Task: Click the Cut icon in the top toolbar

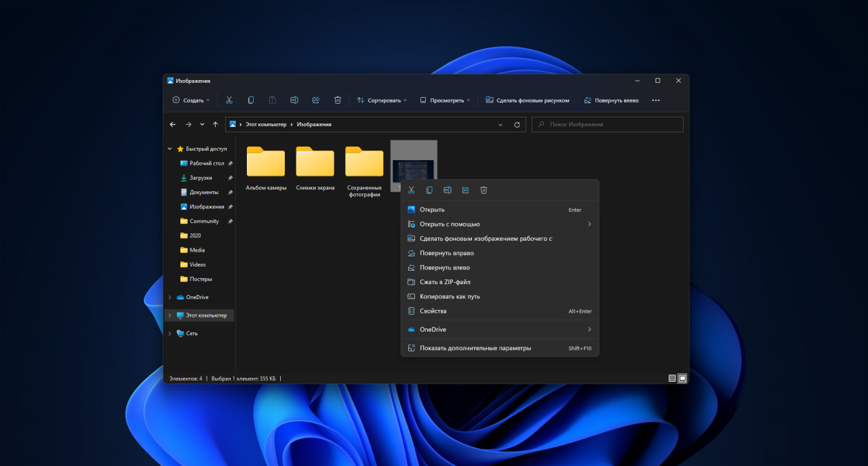Action: [229, 100]
